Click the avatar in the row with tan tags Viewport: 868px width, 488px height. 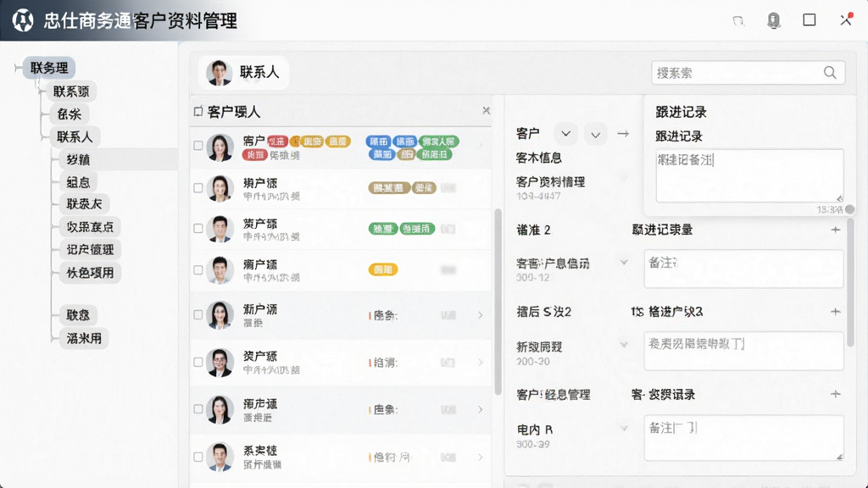click(220, 188)
